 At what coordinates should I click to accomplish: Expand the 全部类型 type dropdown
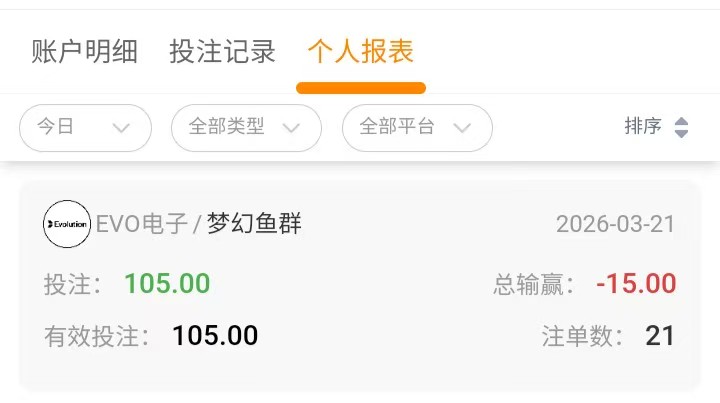pyautogui.click(x=246, y=128)
